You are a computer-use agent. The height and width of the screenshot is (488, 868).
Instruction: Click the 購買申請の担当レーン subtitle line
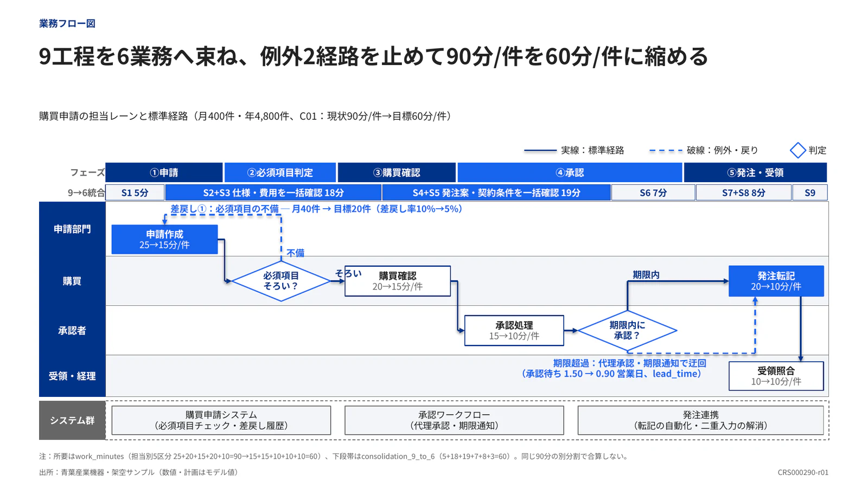(247, 116)
